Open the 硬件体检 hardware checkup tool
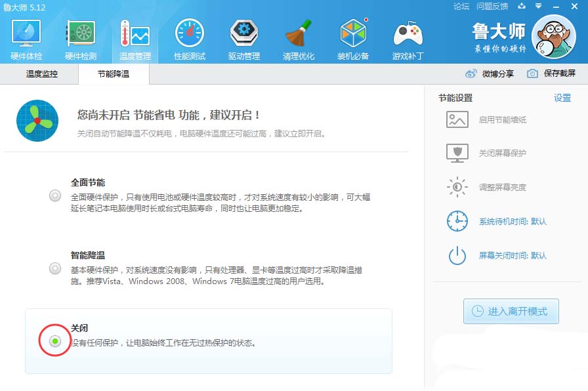 point(26,37)
